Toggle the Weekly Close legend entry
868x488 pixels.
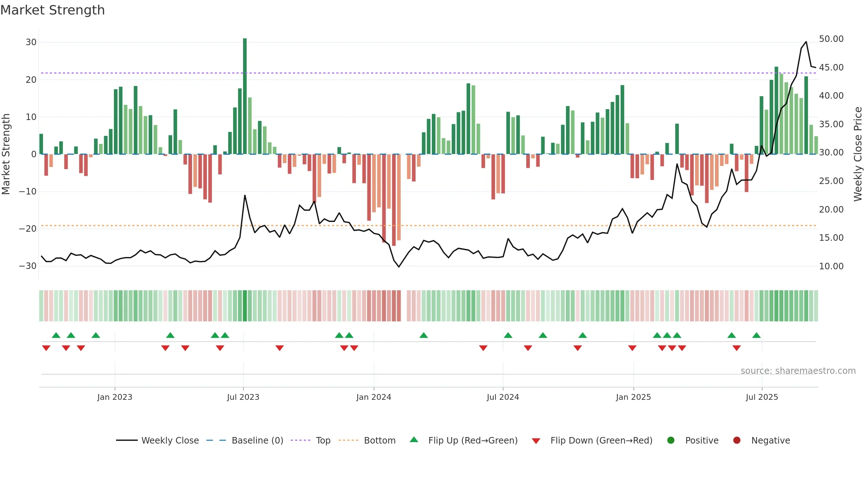(157, 440)
